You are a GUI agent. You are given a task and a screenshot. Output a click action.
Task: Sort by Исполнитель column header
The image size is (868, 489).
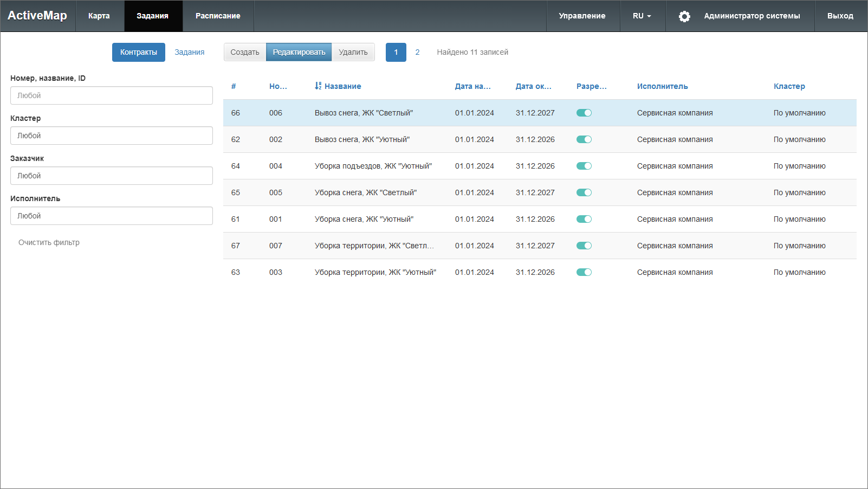pyautogui.click(x=663, y=86)
